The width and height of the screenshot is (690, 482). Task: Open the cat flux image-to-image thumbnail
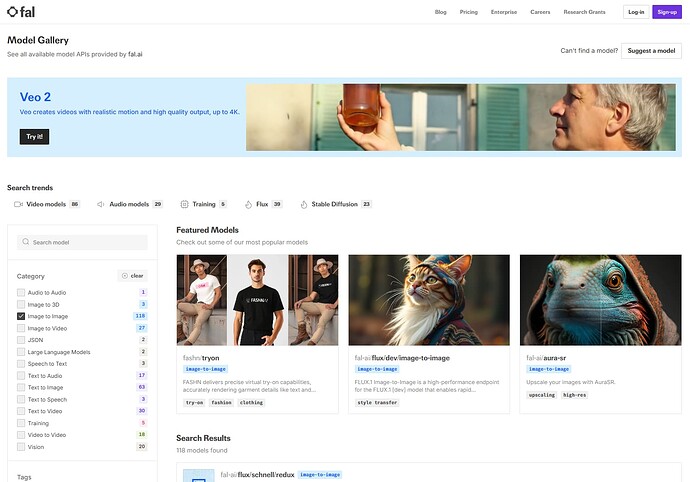pos(429,300)
